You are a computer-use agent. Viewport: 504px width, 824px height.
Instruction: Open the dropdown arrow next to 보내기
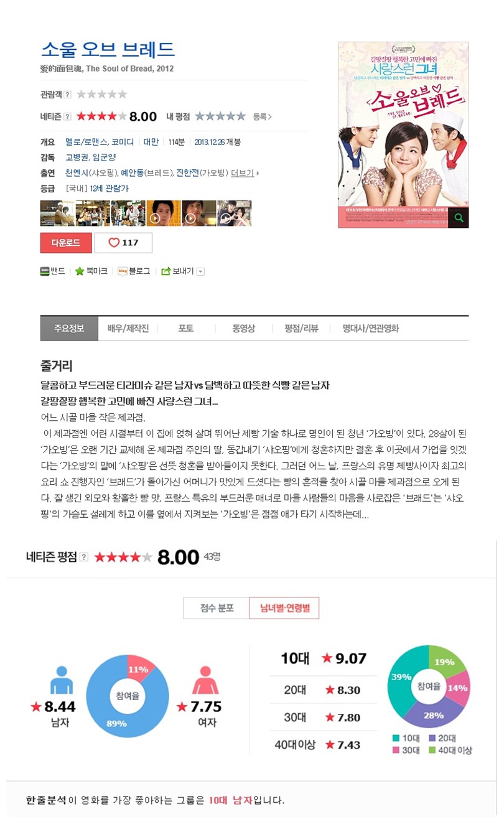[200, 271]
